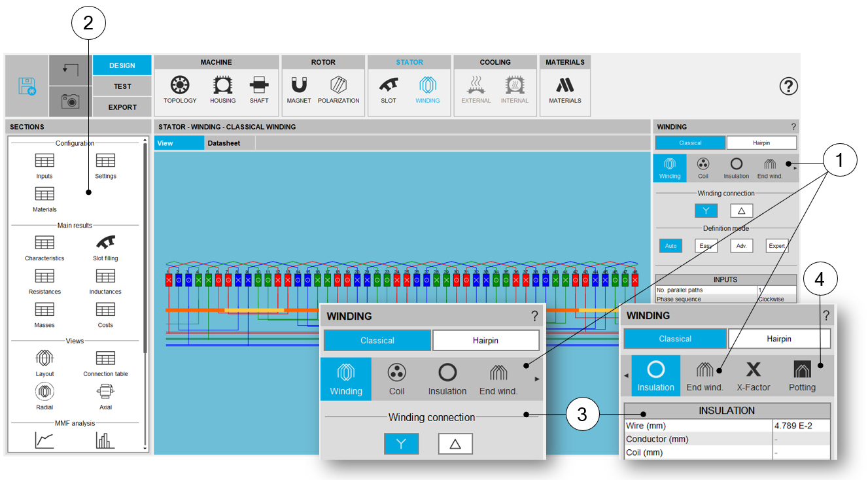The width and height of the screenshot is (868, 480).
Task: Switch to the TEST tab
Action: [122, 86]
